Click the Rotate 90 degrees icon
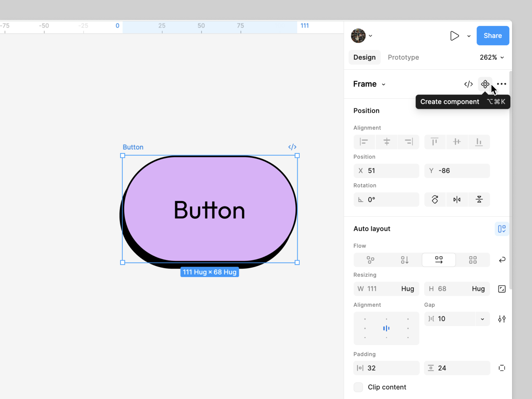Viewport: 532px width, 399px height. point(435,199)
